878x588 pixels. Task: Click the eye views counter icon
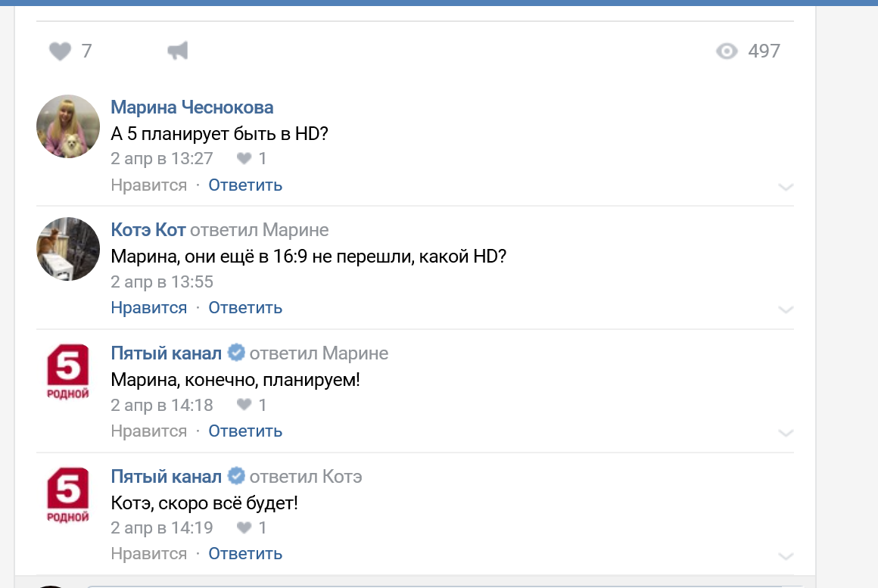point(727,51)
